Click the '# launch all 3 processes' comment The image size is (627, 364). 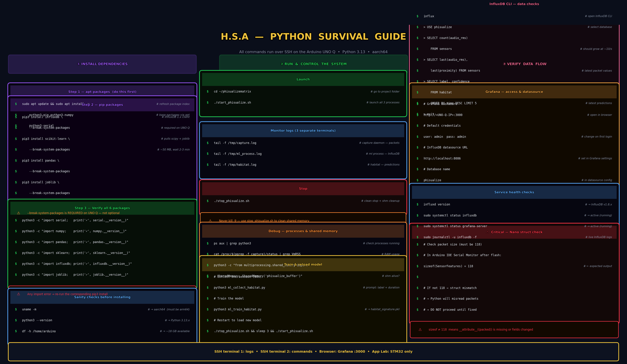[383, 102]
